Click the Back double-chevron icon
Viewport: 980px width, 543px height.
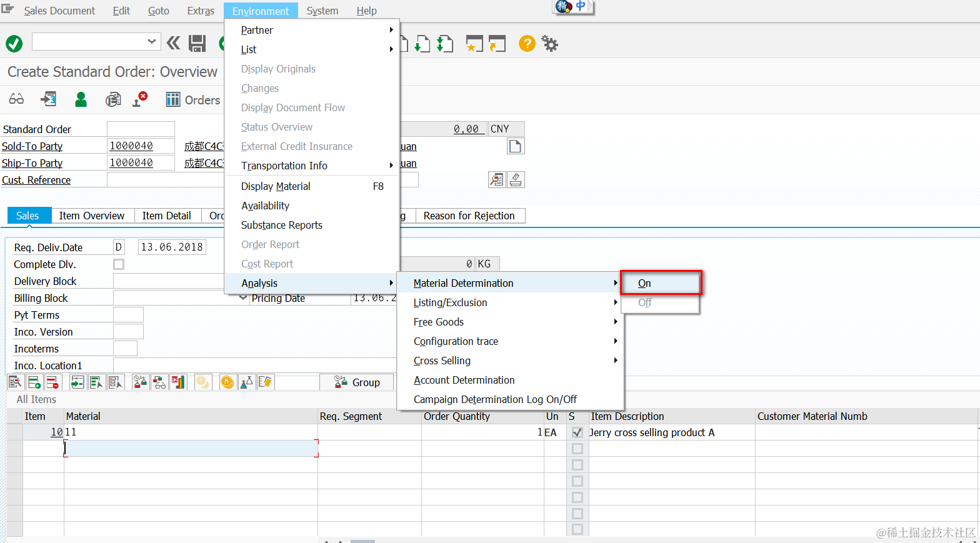tap(174, 43)
